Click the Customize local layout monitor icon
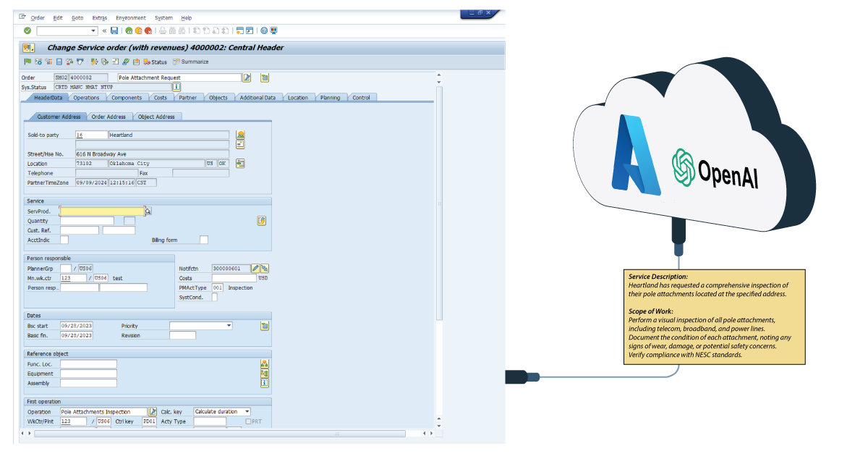 tap(273, 30)
